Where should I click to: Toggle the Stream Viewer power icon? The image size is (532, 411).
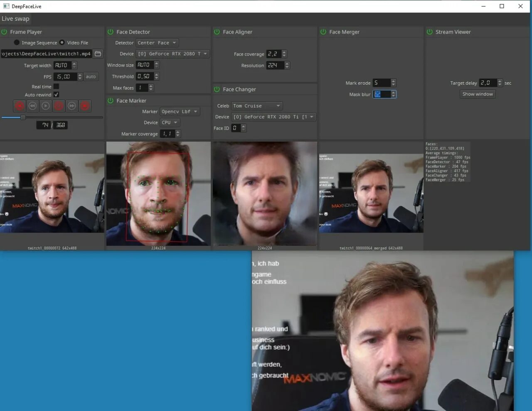(430, 32)
